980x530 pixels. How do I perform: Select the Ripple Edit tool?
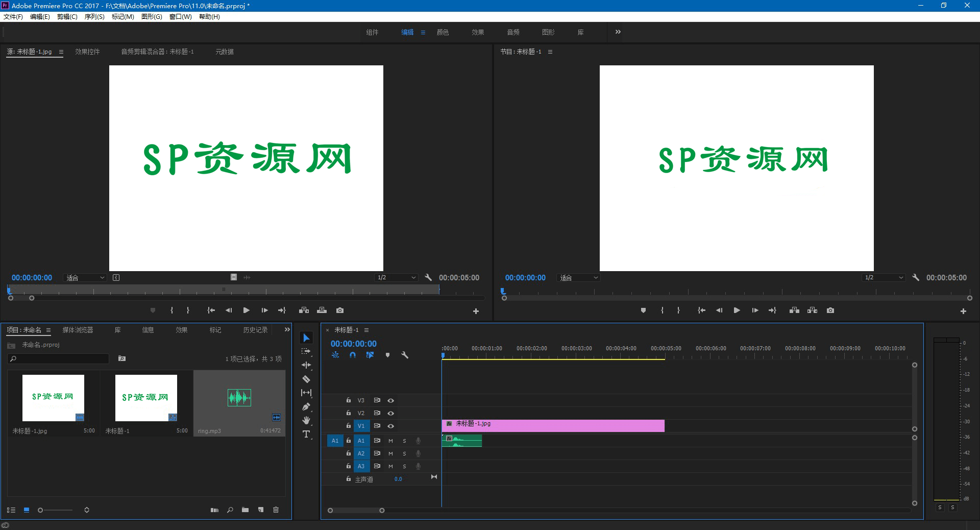tap(306, 365)
